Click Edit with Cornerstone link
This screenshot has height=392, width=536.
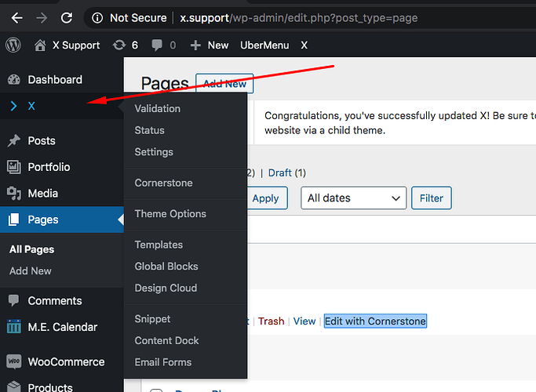click(x=375, y=321)
